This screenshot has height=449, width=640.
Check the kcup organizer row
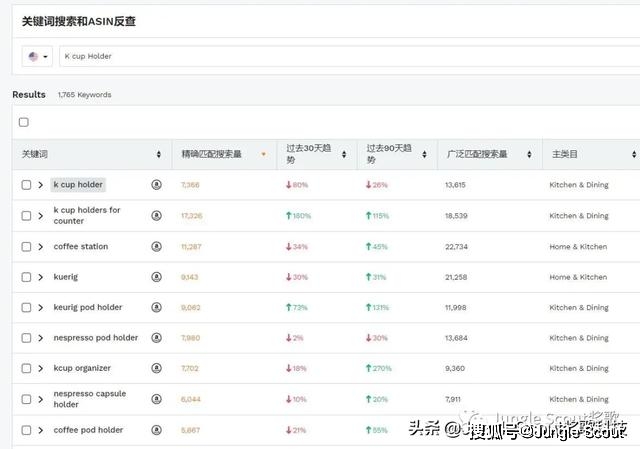click(26, 368)
